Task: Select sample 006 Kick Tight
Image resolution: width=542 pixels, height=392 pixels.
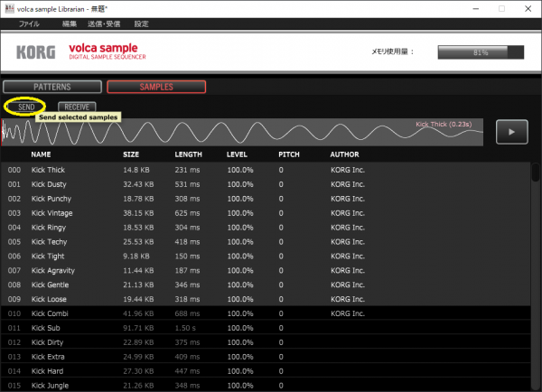Action: 266,257
